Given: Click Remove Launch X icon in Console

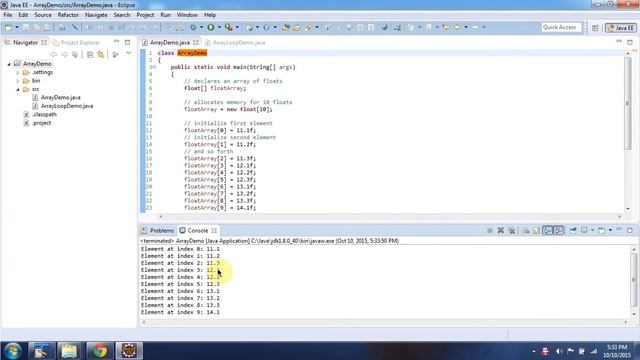Looking at the screenshot, I should [500, 231].
